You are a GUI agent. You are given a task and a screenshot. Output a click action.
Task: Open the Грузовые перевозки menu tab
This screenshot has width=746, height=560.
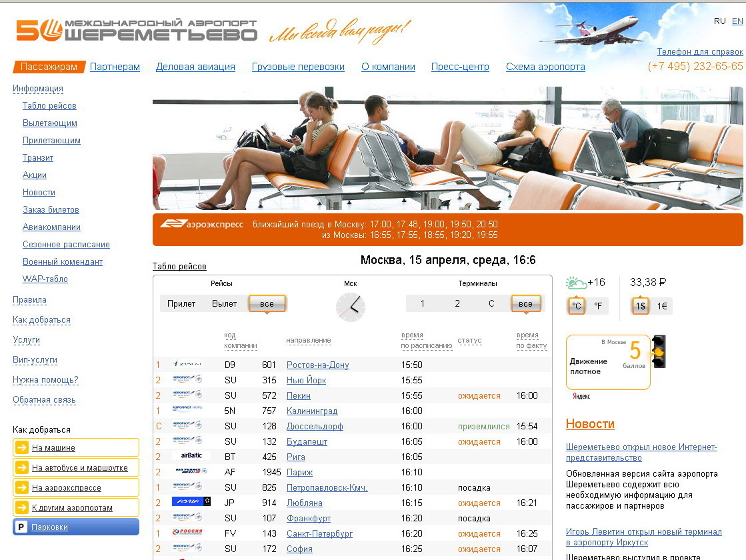click(x=298, y=67)
